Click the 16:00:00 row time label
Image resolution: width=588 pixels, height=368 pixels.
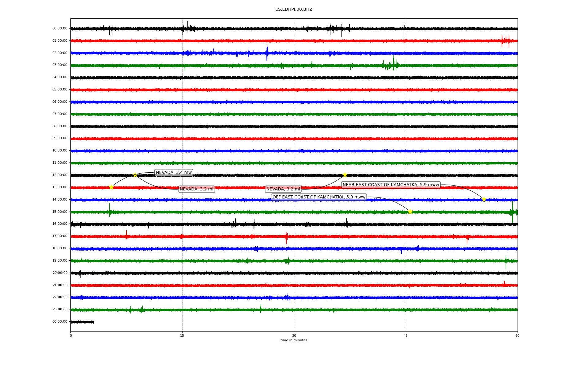click(x=60, y=224)
